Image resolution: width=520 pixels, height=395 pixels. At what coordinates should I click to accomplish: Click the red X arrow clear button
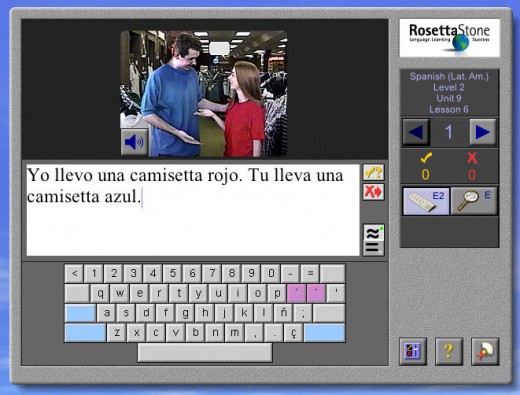click(373, 192)
